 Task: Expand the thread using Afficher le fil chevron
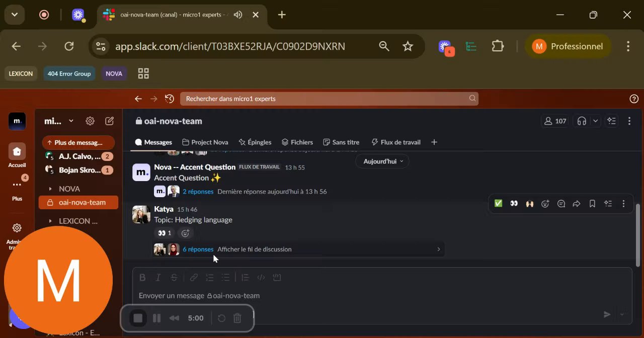click(438, 249)
